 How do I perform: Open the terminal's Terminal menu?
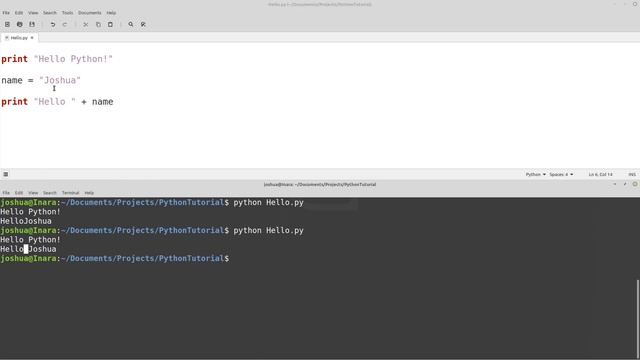point(70,193)
